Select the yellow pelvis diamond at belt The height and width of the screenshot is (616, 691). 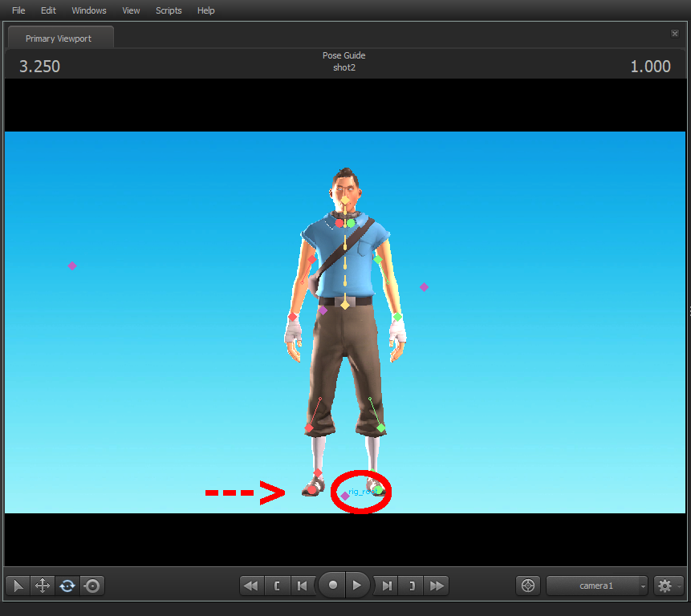pos(345,305)
